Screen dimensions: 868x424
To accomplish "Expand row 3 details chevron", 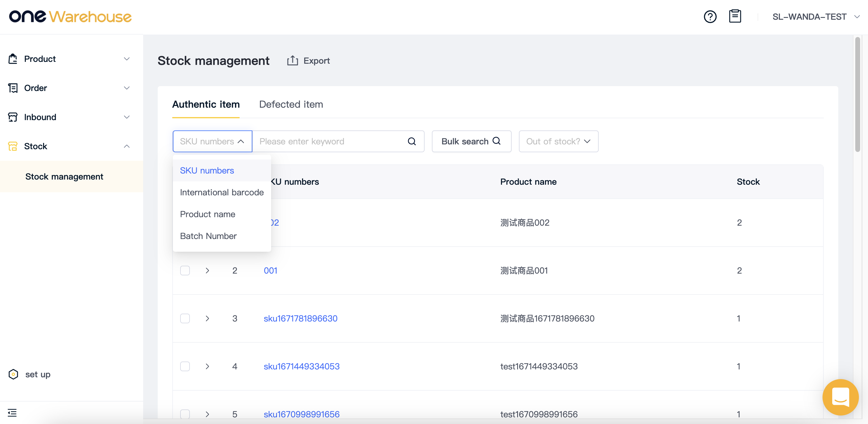I will (207, 318).
